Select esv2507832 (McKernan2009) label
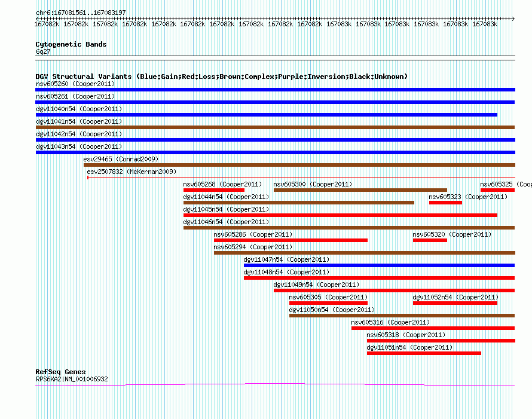532x419 pixels. coord(132,172)
